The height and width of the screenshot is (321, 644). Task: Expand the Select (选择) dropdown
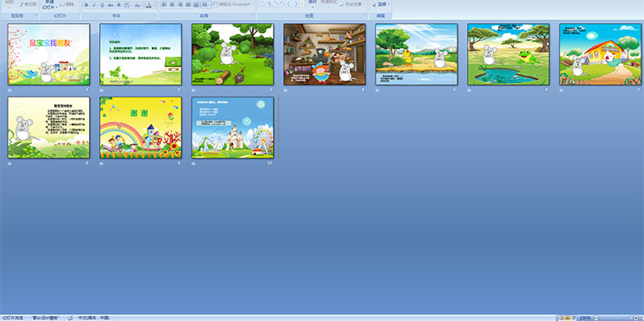(389, 4)
